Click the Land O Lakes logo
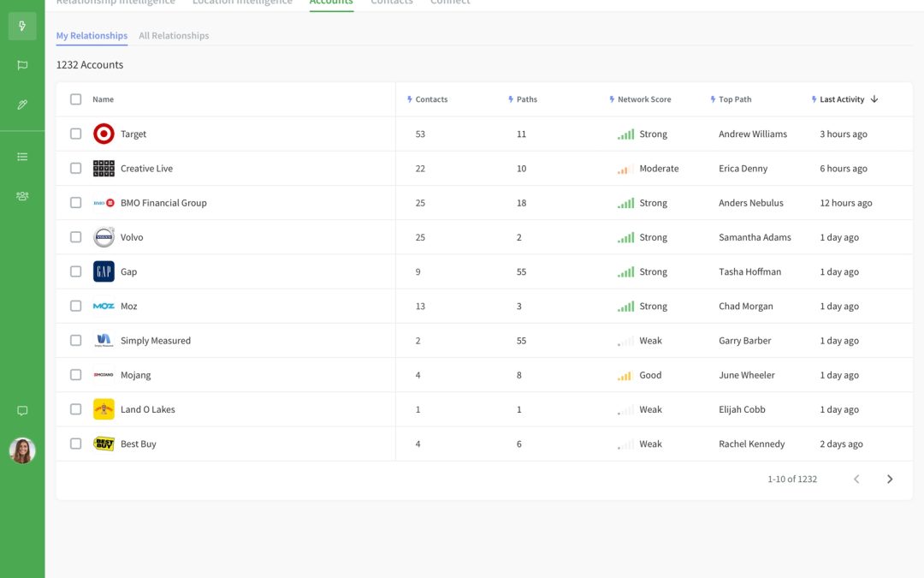Screen dimensions: 924x578 (x=104, y=409)
